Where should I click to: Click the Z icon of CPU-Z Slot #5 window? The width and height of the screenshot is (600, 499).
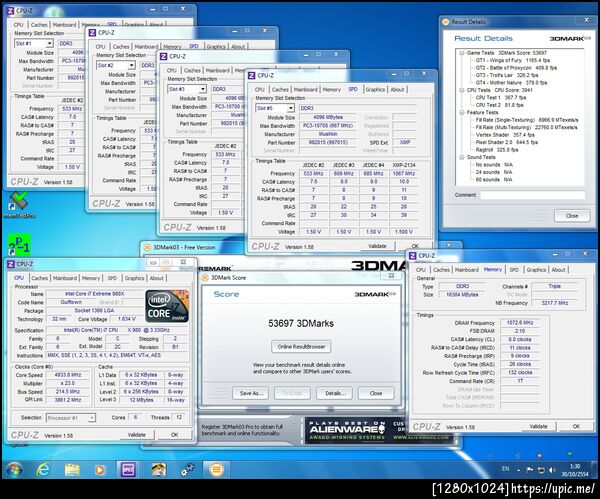[x=251, y=75]
